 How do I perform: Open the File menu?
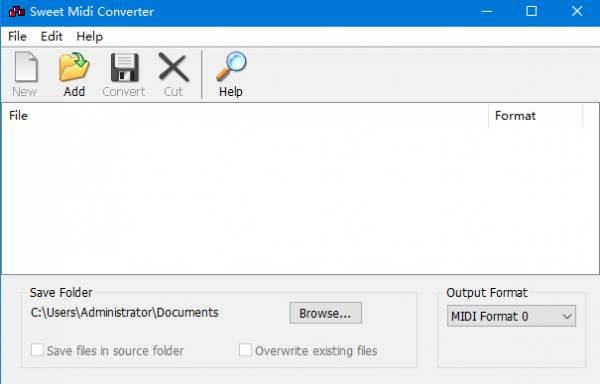point(17,36)
